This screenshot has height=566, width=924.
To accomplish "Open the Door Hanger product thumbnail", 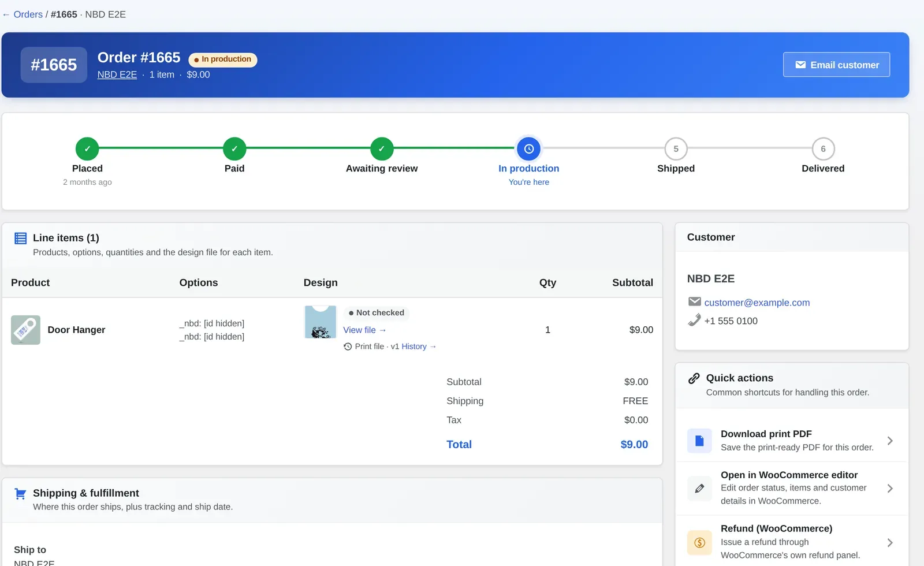I will [x=25, y=330].
